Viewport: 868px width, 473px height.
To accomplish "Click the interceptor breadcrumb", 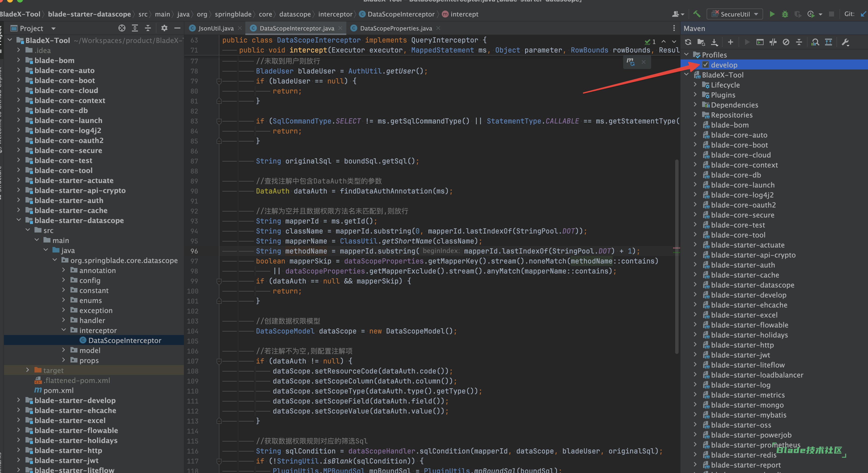I will pos(335,14).
